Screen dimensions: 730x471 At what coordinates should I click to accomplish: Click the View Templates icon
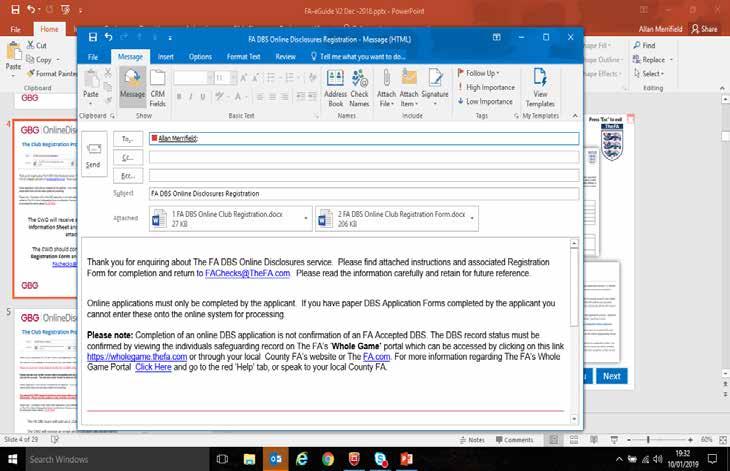pyautogui.click(x=540, y=77)
